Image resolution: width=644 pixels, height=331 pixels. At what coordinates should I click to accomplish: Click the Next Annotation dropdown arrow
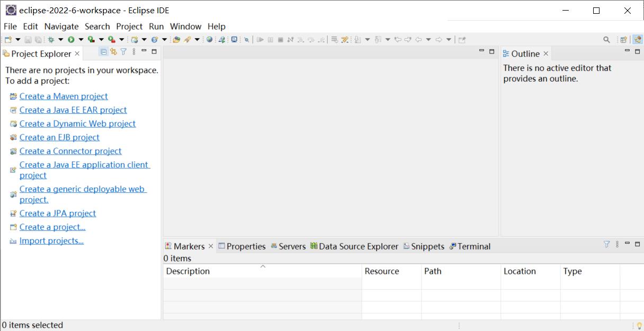point(367,39)
